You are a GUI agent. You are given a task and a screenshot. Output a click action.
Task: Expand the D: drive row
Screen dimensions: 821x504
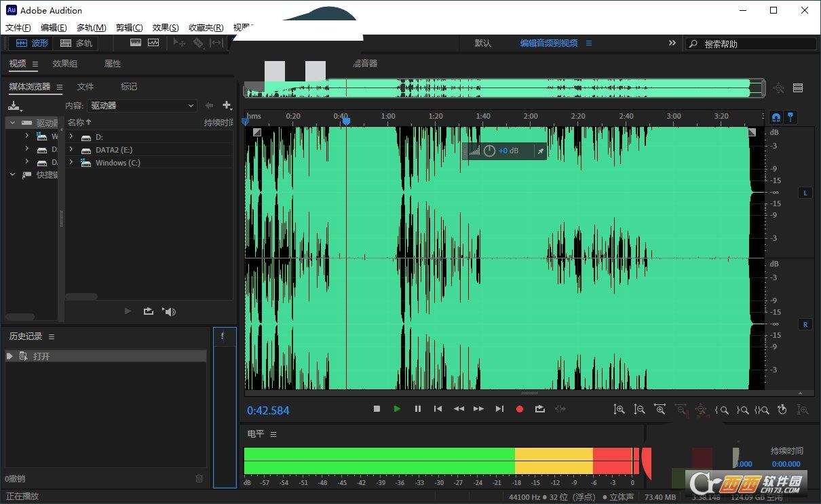(x=71, y=137)
